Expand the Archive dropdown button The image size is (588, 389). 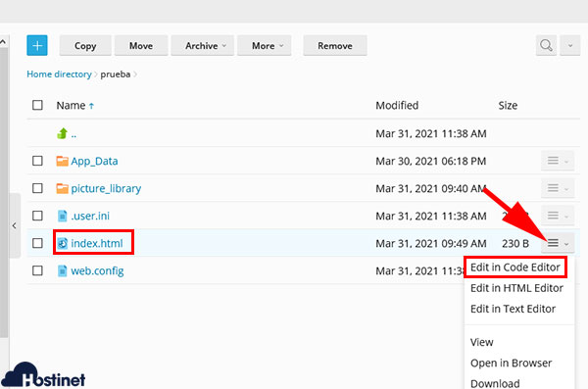(x=203, y=46)
